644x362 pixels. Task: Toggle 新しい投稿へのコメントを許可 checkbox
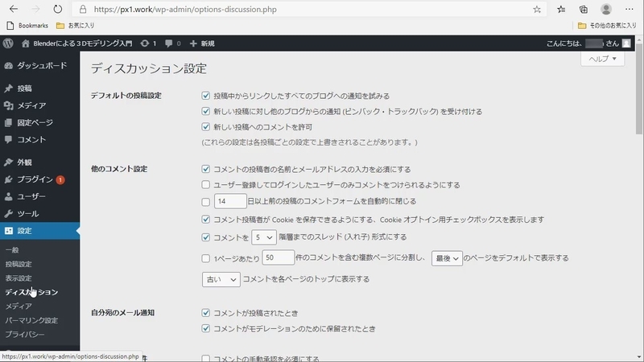(206, 127)
